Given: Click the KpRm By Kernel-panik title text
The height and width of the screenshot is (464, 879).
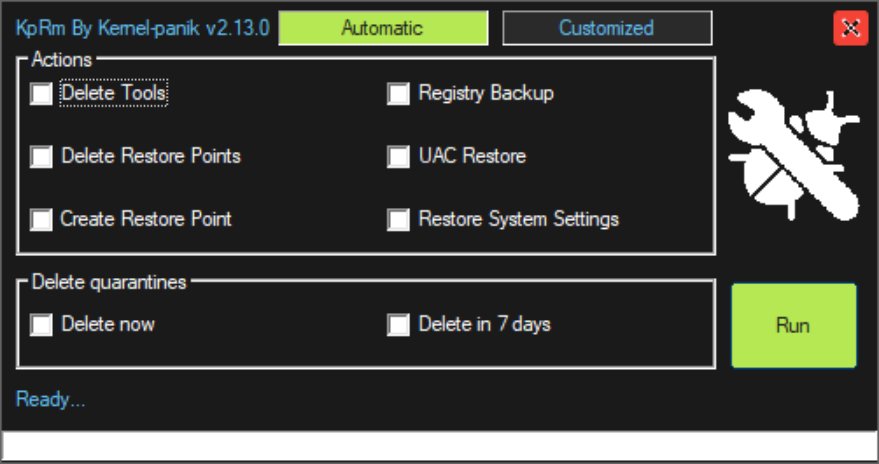Looking at the screenshot, I should point(142,28).
